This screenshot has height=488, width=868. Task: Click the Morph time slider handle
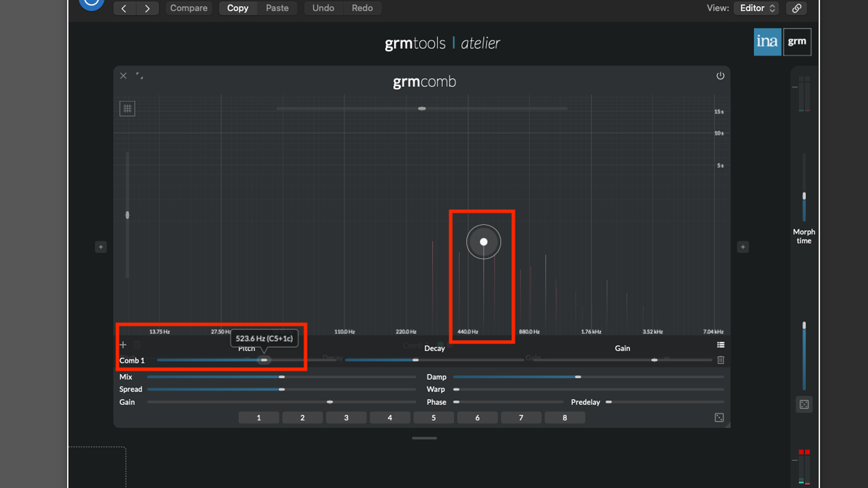click(804, 196)
